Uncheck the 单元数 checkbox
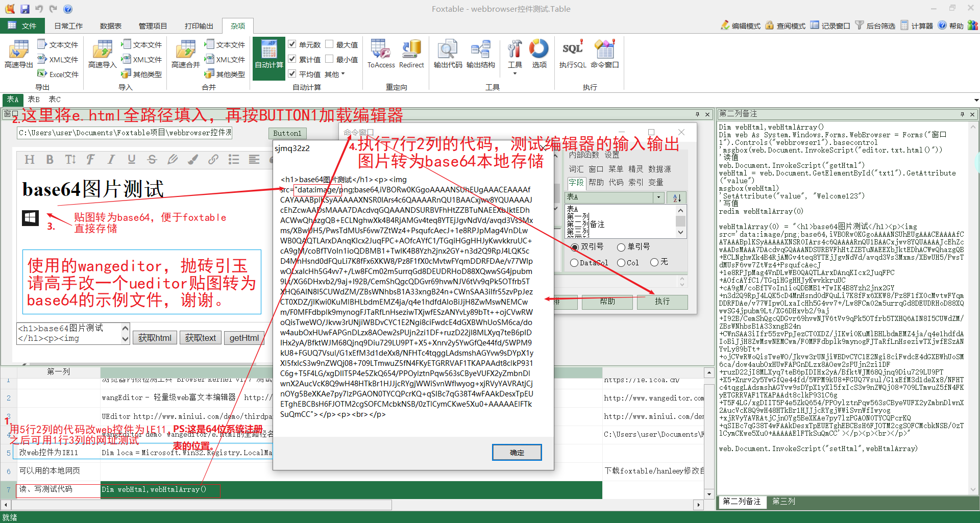 tap(292, 44)
